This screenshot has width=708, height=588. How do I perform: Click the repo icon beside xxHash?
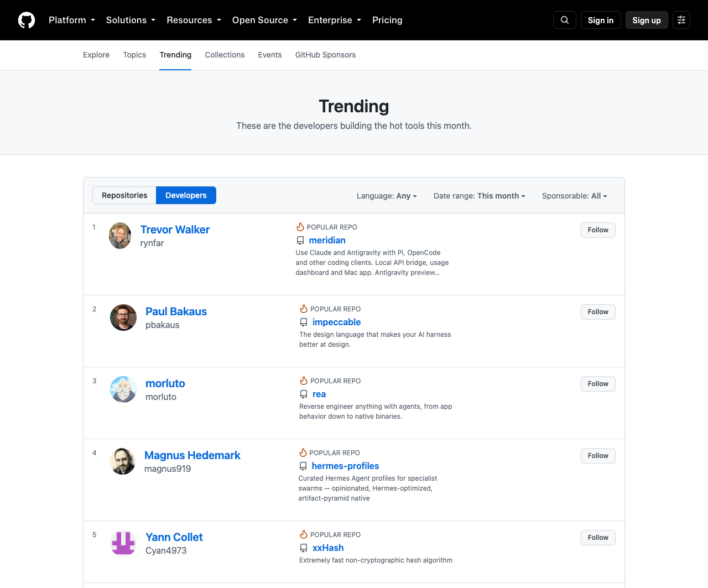(304, 548)
